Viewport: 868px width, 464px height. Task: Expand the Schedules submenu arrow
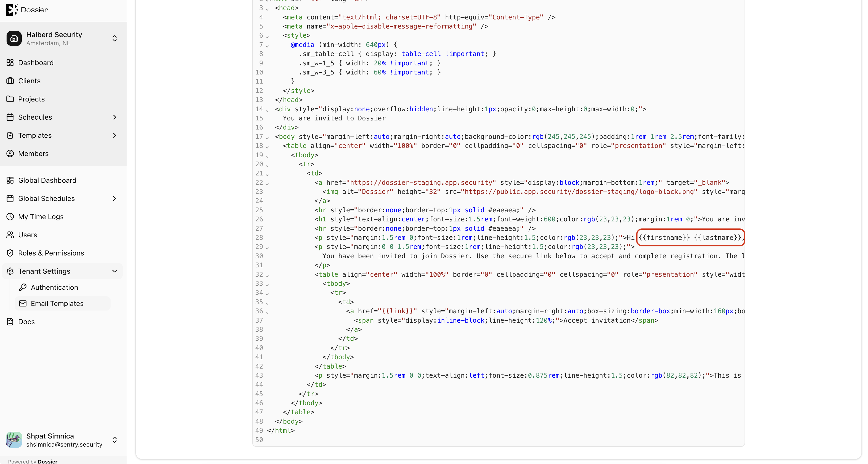[115, 117]
